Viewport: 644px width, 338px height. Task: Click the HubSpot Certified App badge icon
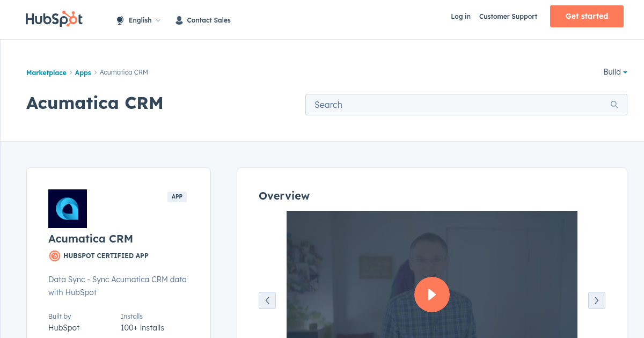click(54, 256)
